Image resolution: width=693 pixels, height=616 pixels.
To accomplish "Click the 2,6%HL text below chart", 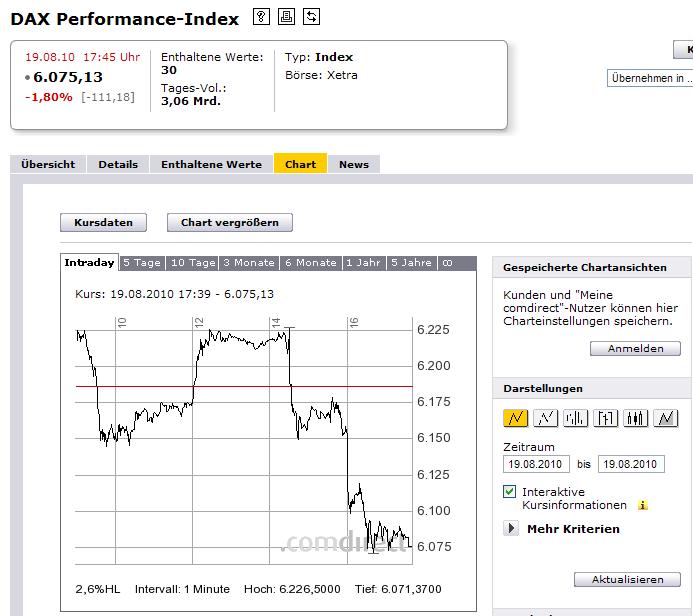I will click(98, 589).
